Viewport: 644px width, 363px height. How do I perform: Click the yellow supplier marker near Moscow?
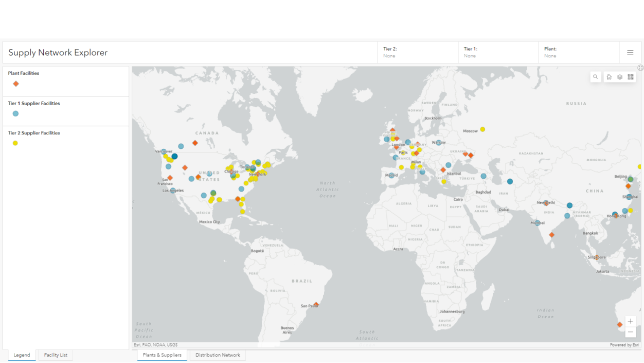(x=483, y=129)
